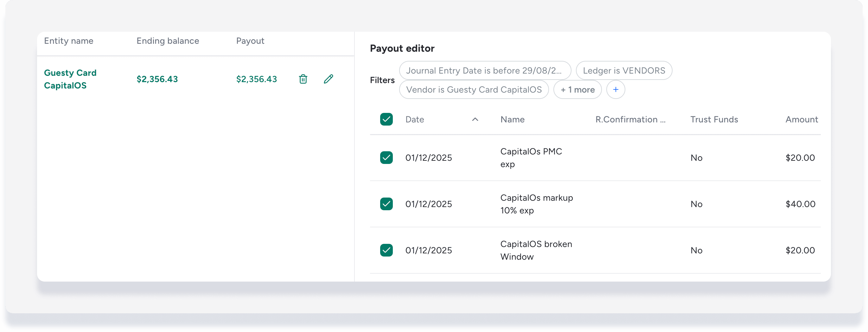Click the Amount column header
Image resolution: width=868 pixels, height=332 pixels.
(801, 120)
